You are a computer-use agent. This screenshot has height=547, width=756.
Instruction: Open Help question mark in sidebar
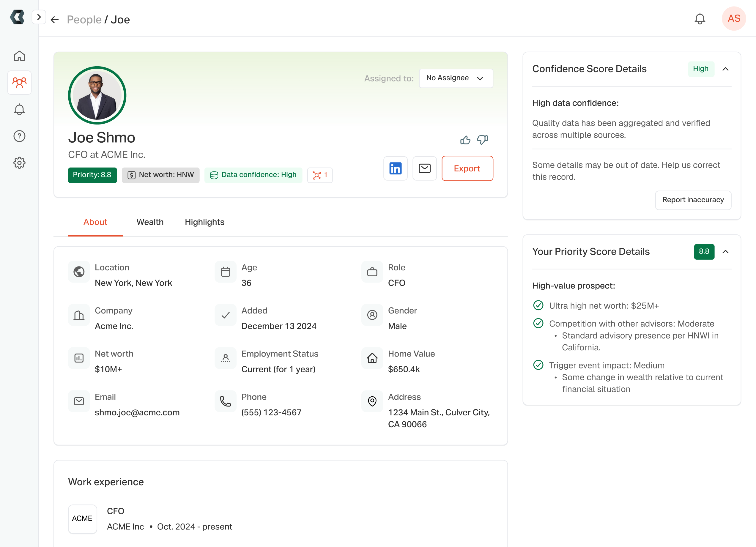click(x=19, y=136)
